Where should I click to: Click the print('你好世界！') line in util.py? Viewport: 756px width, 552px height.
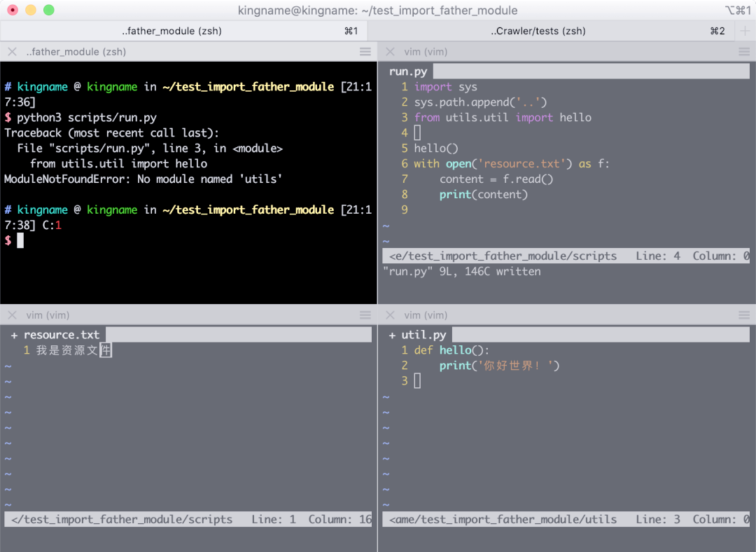tap(500, 366)
